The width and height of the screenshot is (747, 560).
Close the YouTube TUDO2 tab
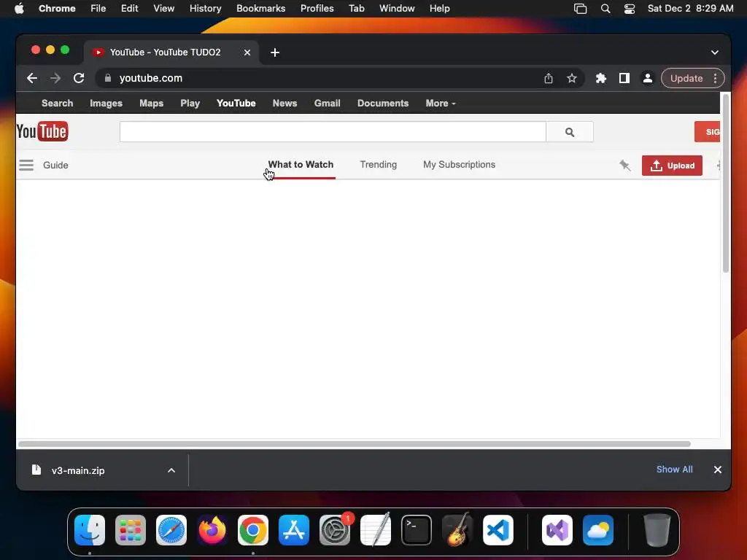(x=247, y=52)
